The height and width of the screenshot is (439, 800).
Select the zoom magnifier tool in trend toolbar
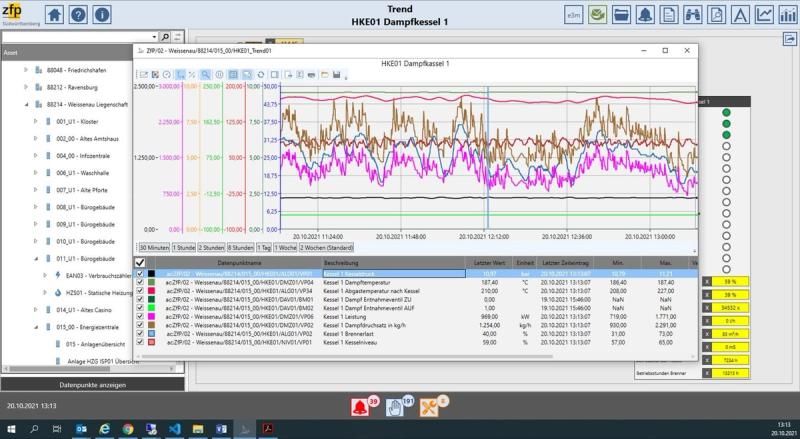click(x=205, y=75)
